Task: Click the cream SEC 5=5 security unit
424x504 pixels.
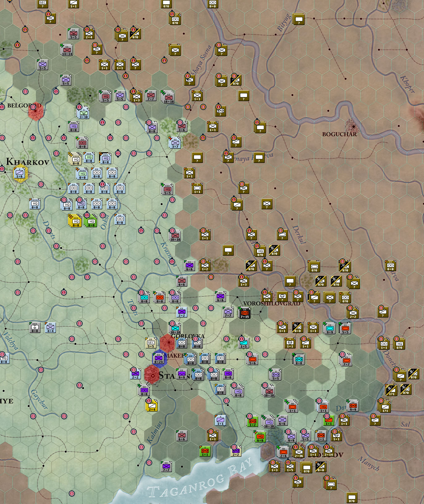Action: coord(151,343)
